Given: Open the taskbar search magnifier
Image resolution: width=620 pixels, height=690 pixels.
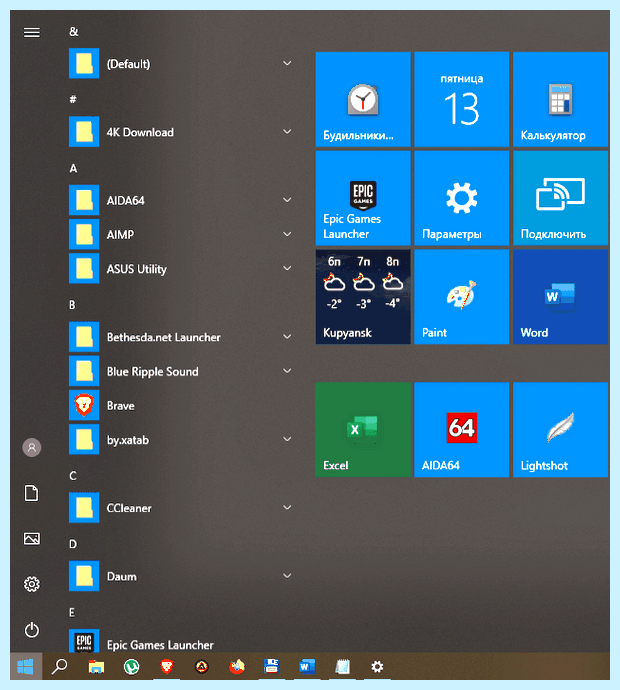Looking at the screenshot, I should (x=59, y=667).
